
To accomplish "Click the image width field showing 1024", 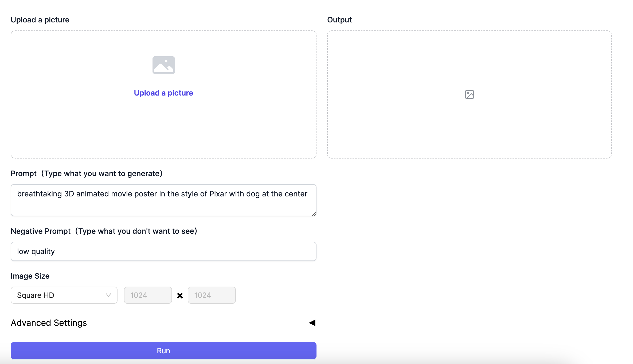I will coord(148,295).
